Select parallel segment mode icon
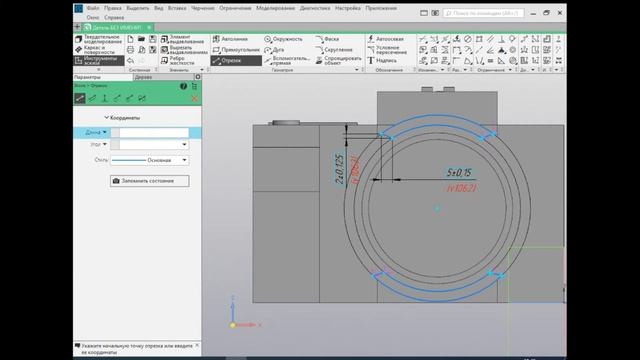640x360 pixels. pos(93,98)
